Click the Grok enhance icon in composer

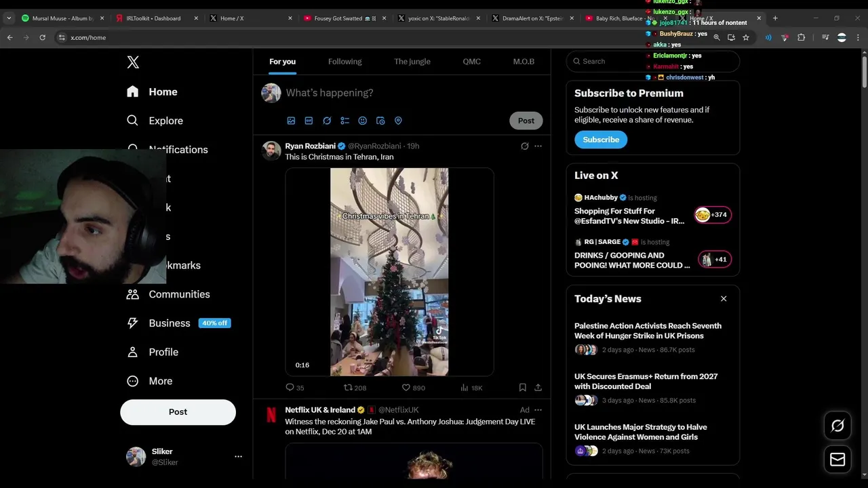coord(327,121)
